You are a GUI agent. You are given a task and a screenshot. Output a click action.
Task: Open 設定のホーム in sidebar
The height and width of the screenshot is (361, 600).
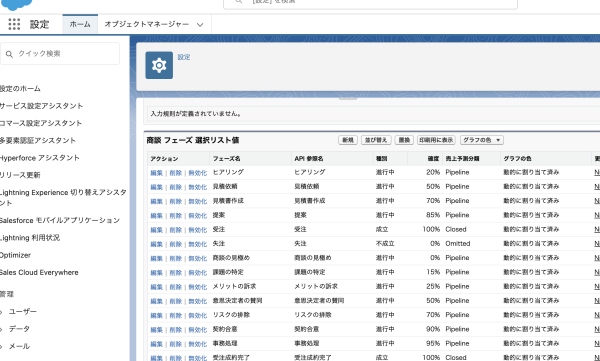point(20,88)
